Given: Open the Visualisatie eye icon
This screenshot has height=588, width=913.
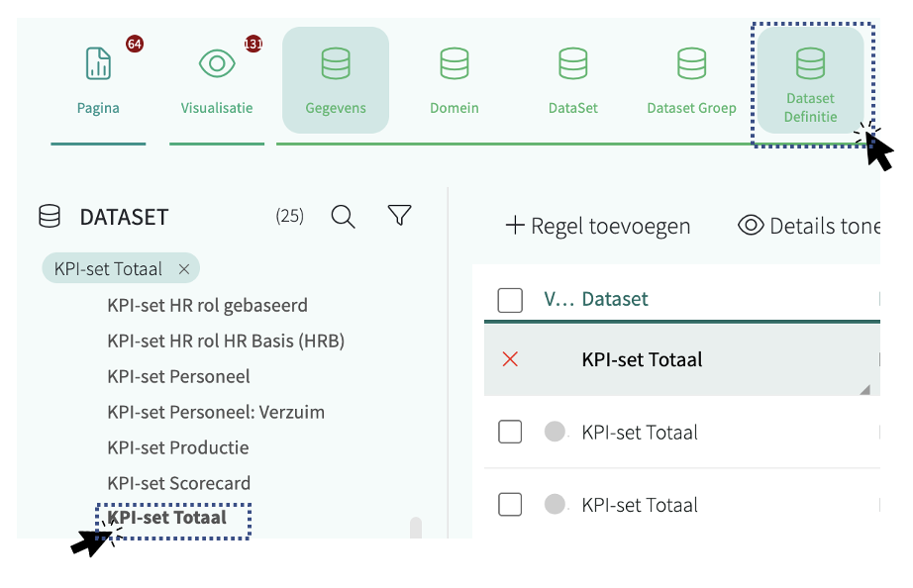Looking at the screenshot, I should coord(217,64).
